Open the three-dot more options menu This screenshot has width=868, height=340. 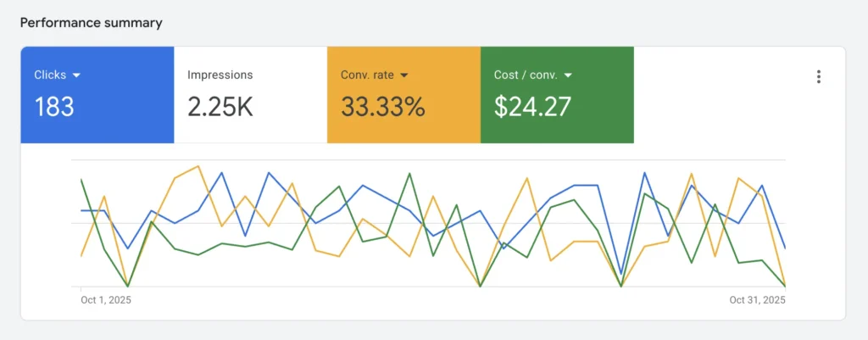[x=818, y=77]
